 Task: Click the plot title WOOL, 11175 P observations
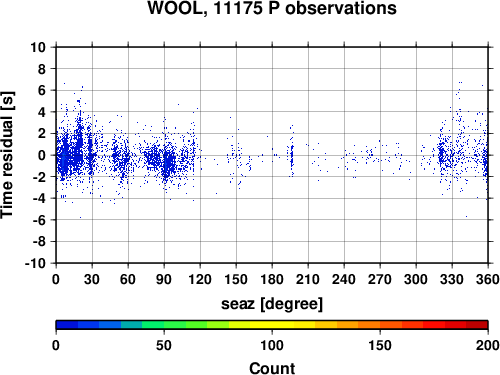pyautogui.click(x=272, y=8)
